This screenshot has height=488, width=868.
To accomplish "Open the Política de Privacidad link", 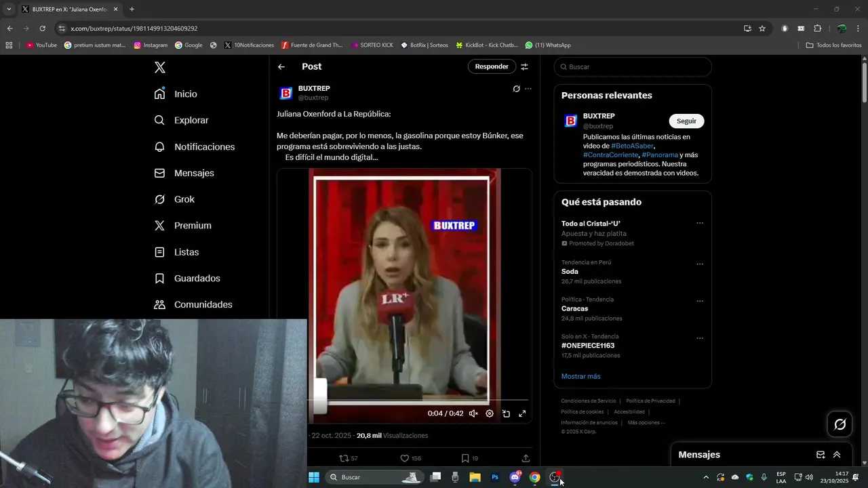I will pyautogui.click(x=650, y=401).
